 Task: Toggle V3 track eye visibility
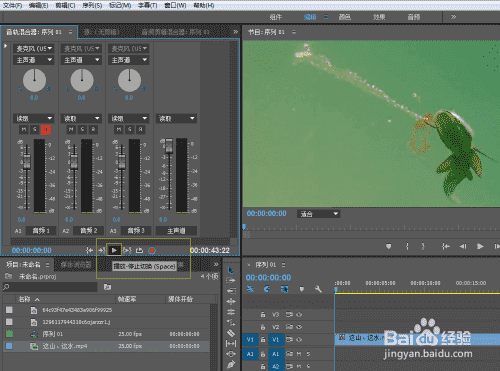299,314
